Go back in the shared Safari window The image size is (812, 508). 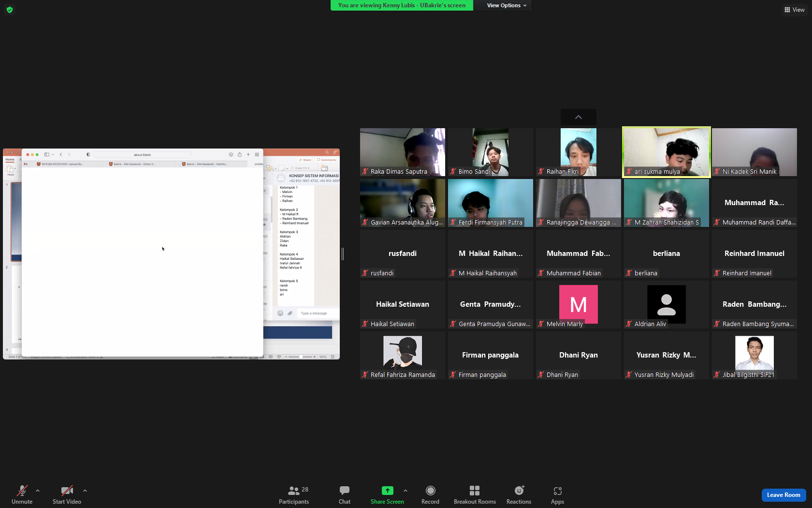click(x=61, y=155)
